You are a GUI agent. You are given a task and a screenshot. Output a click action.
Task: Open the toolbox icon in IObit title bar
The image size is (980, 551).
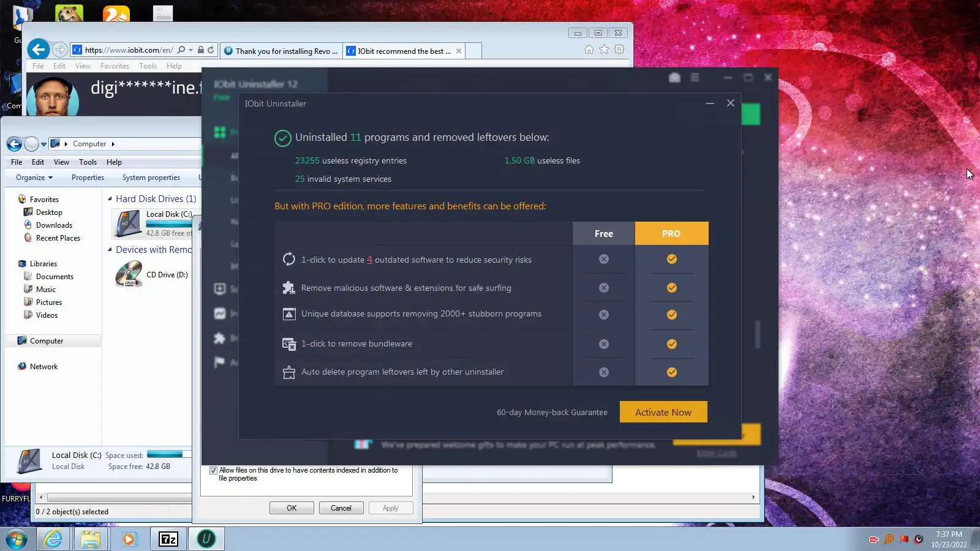click(x=674, y=78)
